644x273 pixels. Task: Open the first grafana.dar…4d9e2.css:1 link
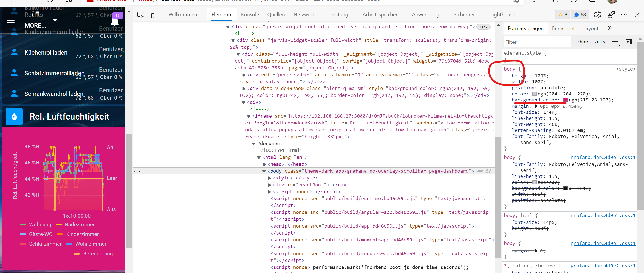[603, 157]
